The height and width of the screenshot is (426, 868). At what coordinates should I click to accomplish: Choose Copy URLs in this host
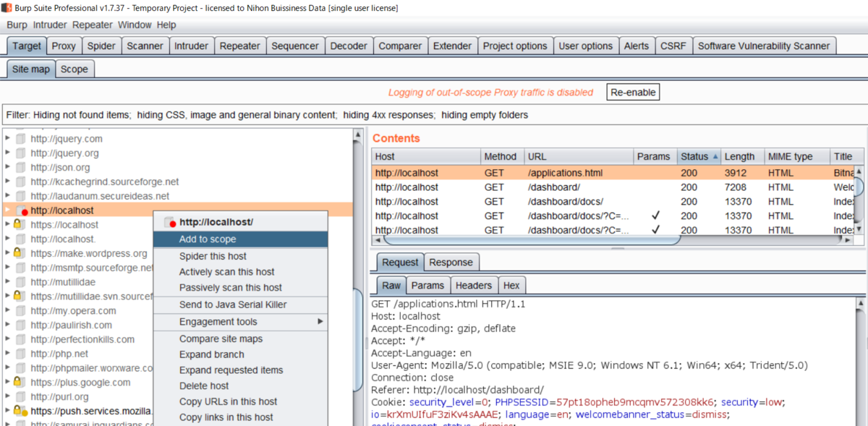click(241, 401)
